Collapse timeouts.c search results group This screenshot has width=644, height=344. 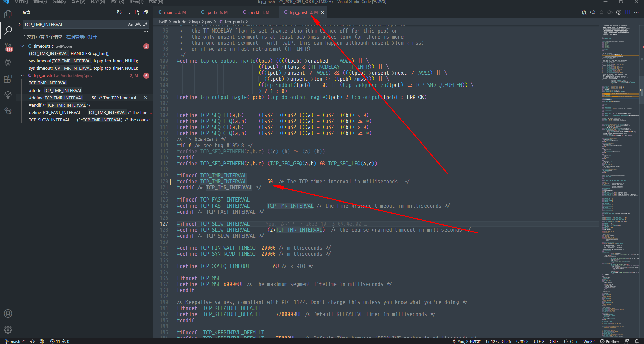[x=22, y=46]
